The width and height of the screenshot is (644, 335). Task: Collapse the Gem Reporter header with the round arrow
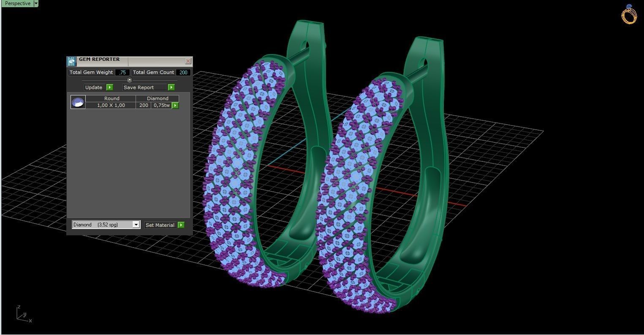tap(130, 80)
